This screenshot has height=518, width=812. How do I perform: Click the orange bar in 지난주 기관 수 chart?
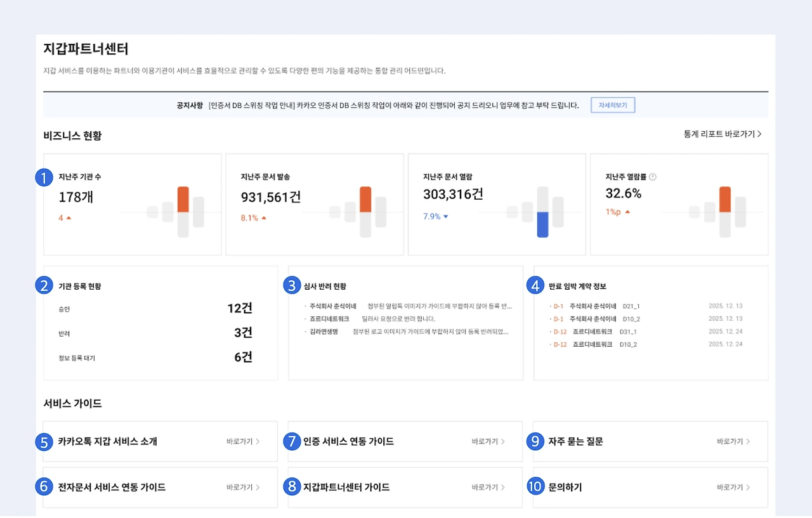(x=182, y=200)
